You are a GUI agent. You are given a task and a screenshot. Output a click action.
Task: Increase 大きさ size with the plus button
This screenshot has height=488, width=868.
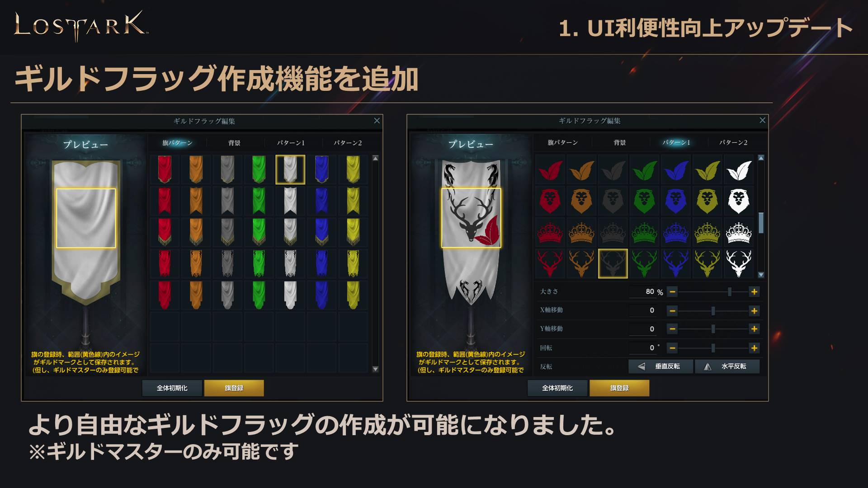(x=754, y=292)
